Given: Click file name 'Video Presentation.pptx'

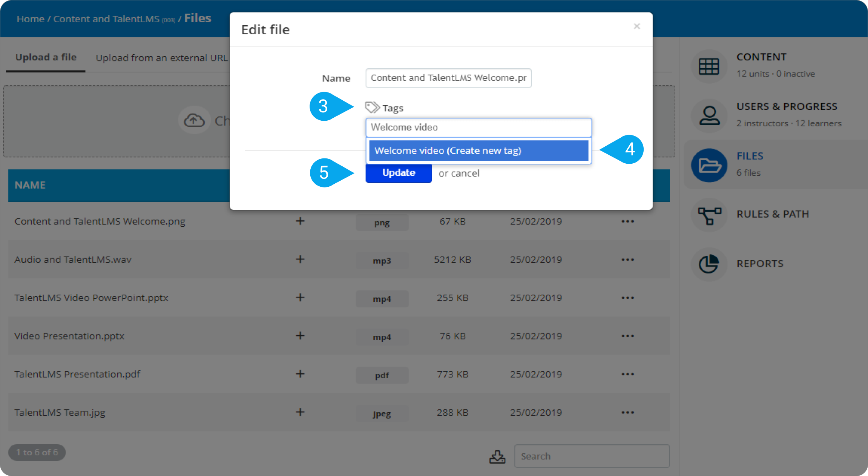Looking at the screenshot, I should (x=69, y=336).
